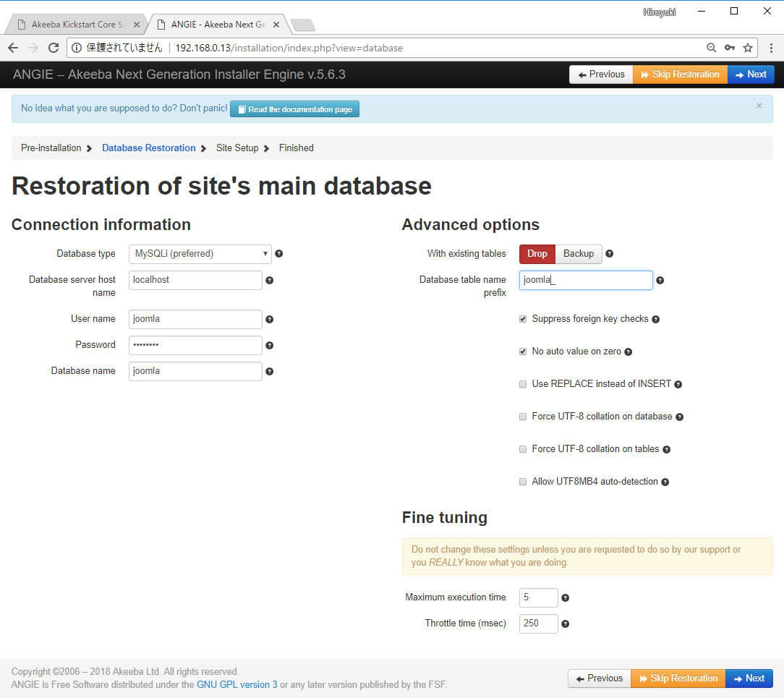Close the ANGIE browser tab
784x698 pixels.
point(276,25)
